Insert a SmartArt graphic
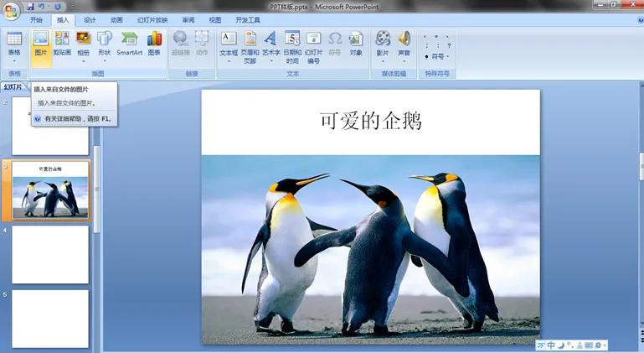Viewport: 644px width, 353px height. pyautogui.click(x=129, y=44)
